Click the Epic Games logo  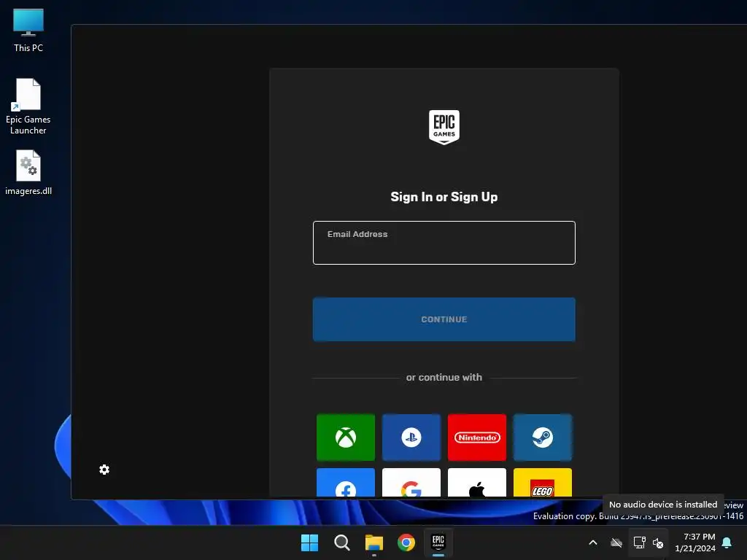click(444, 127)
